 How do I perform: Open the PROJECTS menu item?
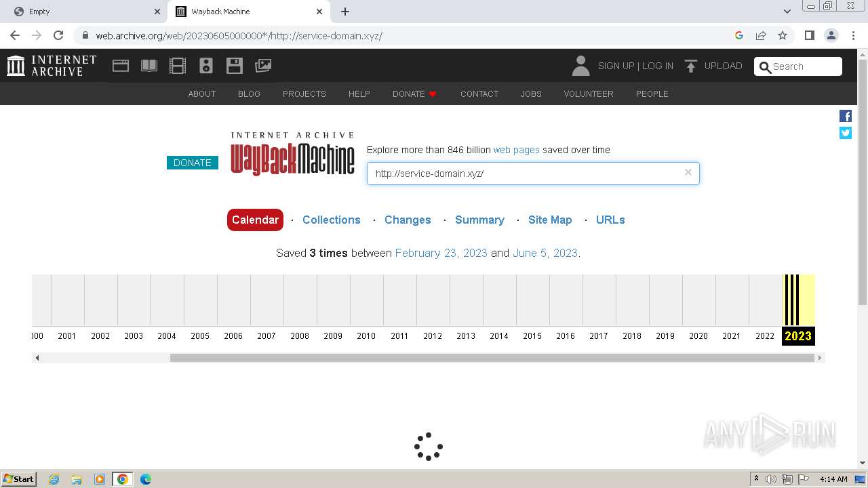coord(304,94)
